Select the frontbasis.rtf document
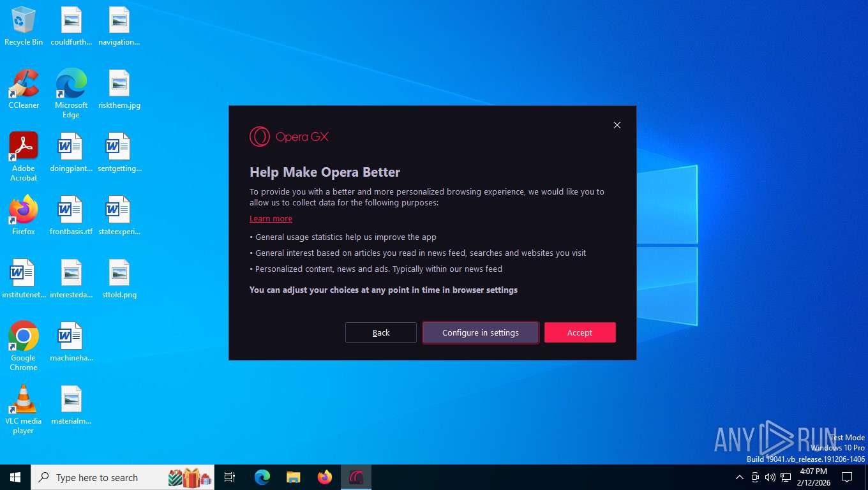 pos(71,216)
